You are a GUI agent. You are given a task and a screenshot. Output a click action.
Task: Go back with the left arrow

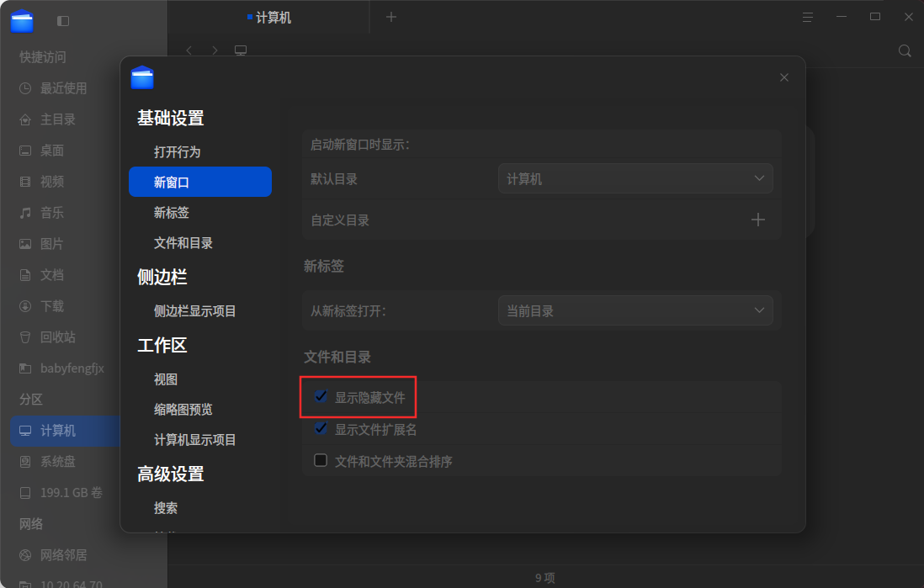click(x=189, y=50)
